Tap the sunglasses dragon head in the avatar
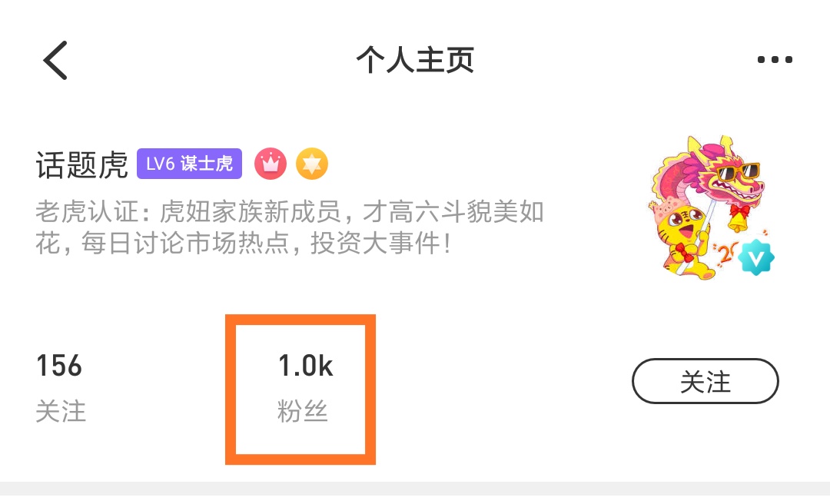The height and width of the screenshot is (504, 830). pyautogui.click(x=731, y=174)
